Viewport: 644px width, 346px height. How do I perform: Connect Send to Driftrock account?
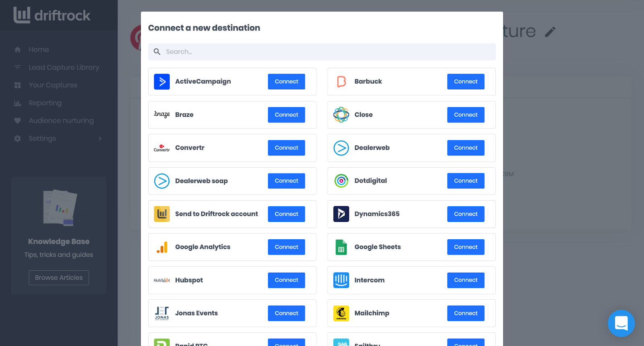click(x=286, y=214)
